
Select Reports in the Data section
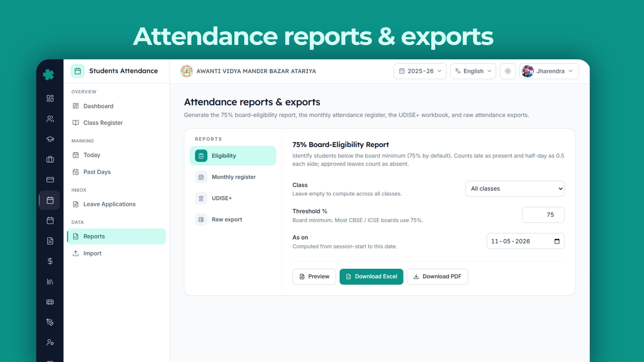click(x=117, y=236)
